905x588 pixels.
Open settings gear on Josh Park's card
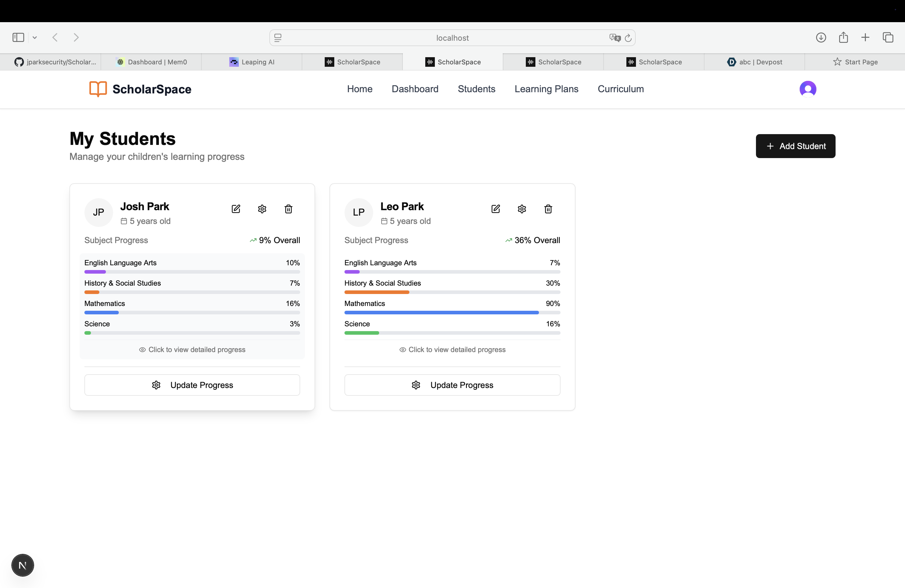pos(262,209)
